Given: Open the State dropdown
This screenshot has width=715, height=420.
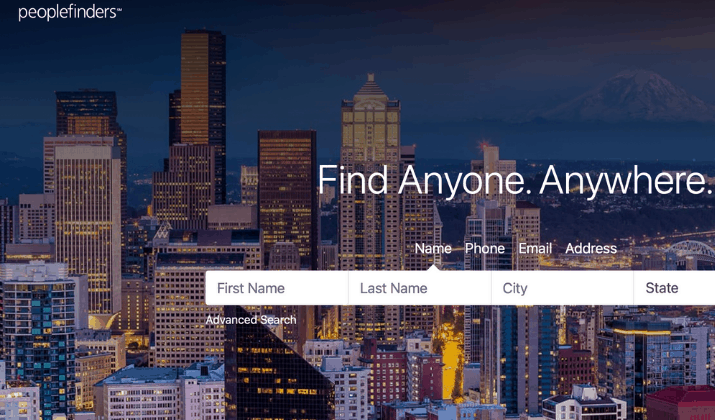Looking at the screenshot, I should click(674, 288).
